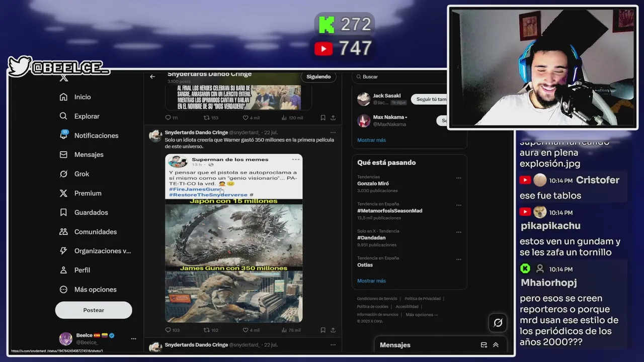Open options for Gonzalo Miró trend
644x362 pixels.
coord(458,178)
